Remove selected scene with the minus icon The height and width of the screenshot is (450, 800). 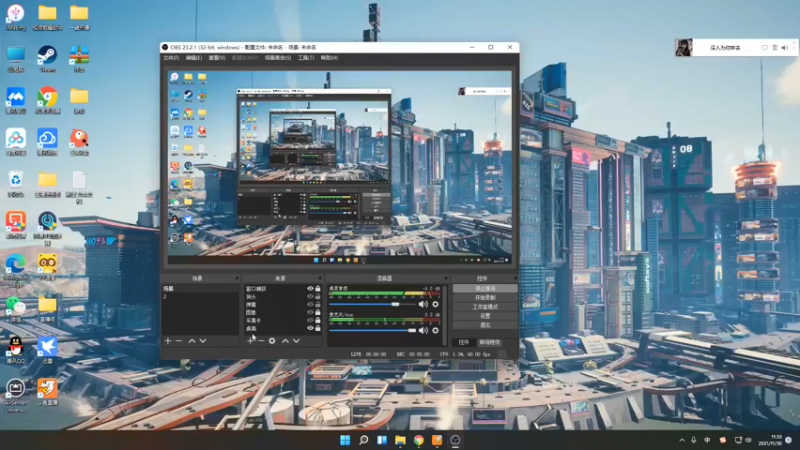179,341
